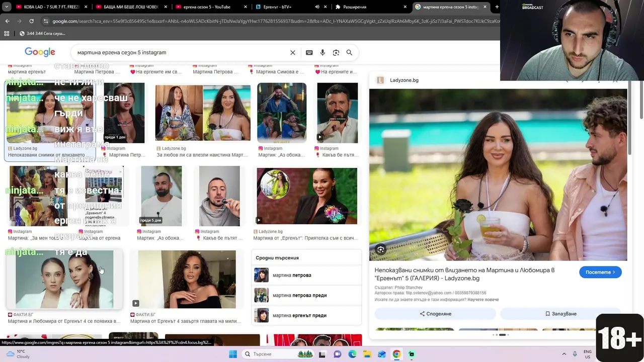
Task: Click the Запазване save button
Action: click(560, 314)
